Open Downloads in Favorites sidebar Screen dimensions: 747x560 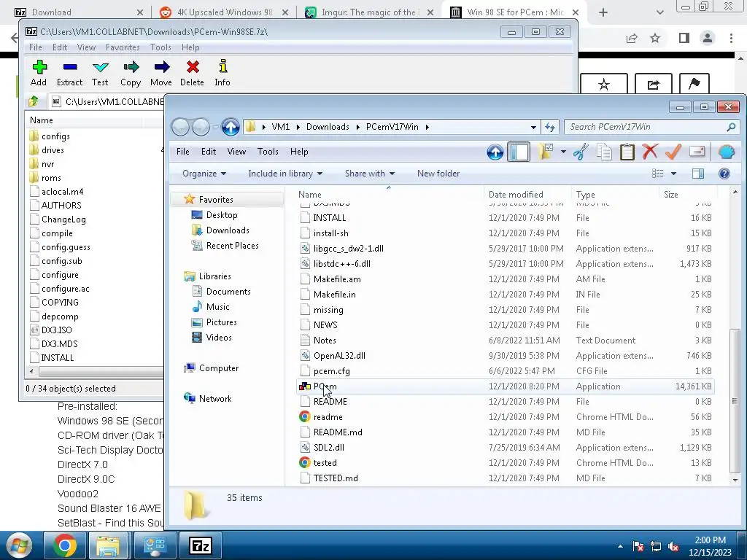(x=228, y=230)
